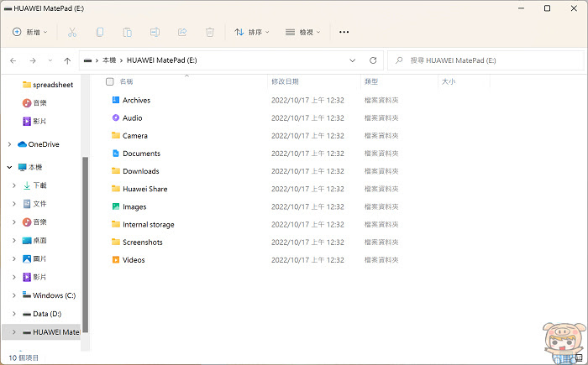This screenshot has height=365, width=588.
Task: Click the Rename icon in toolbar
Action: point(155,32)
